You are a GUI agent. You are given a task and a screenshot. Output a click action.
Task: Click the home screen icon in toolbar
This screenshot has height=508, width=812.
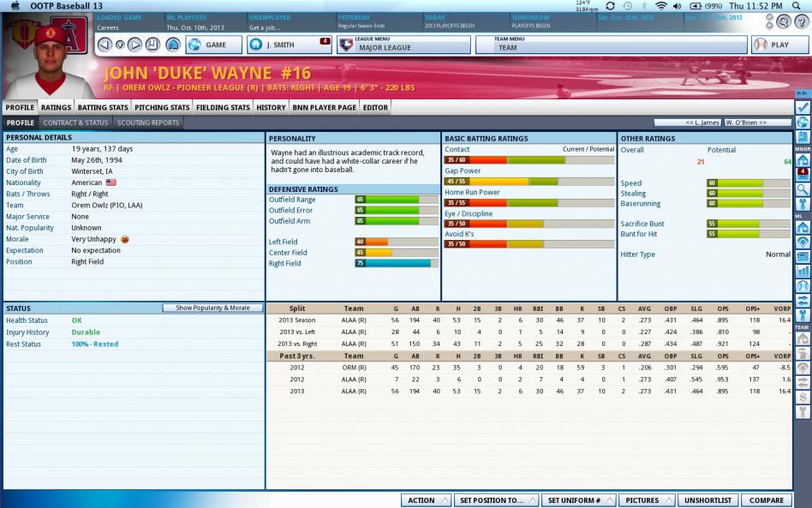tap(173, 45)
